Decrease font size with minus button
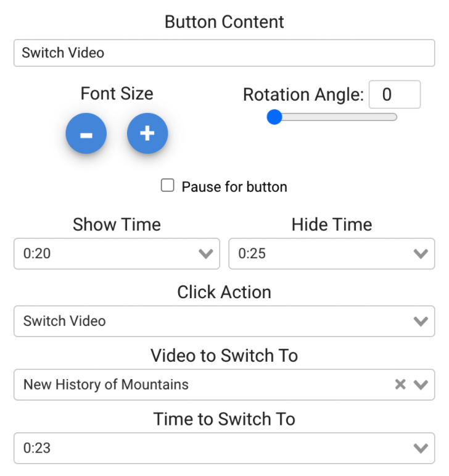Screen dimensions: 449x476 coord(86,133)
